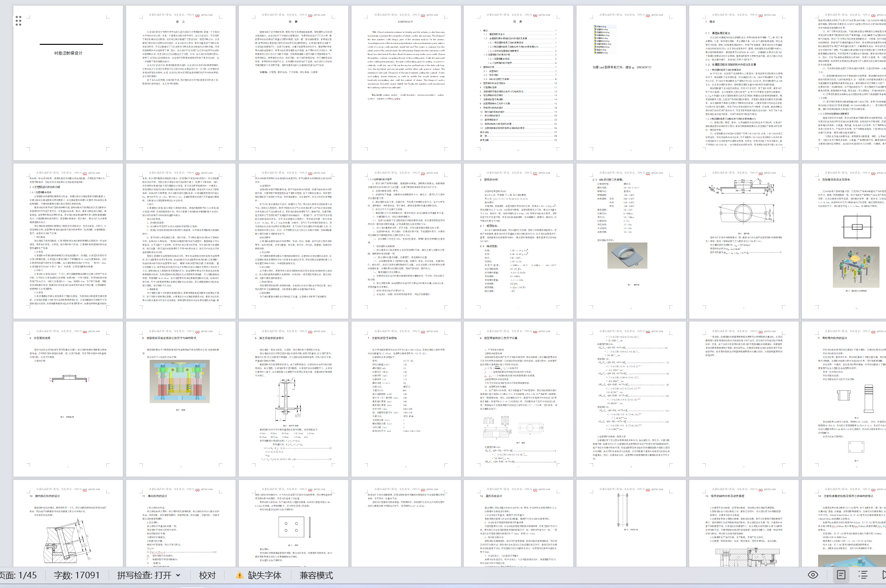Screen dimensions: 886x588
Task: Click heading 12 温控系统设计
Action: [491, 496]
